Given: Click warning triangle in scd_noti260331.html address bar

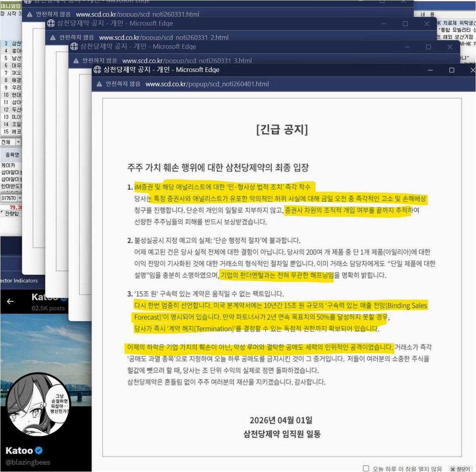Looking at the screenshot, I should 30,14.
